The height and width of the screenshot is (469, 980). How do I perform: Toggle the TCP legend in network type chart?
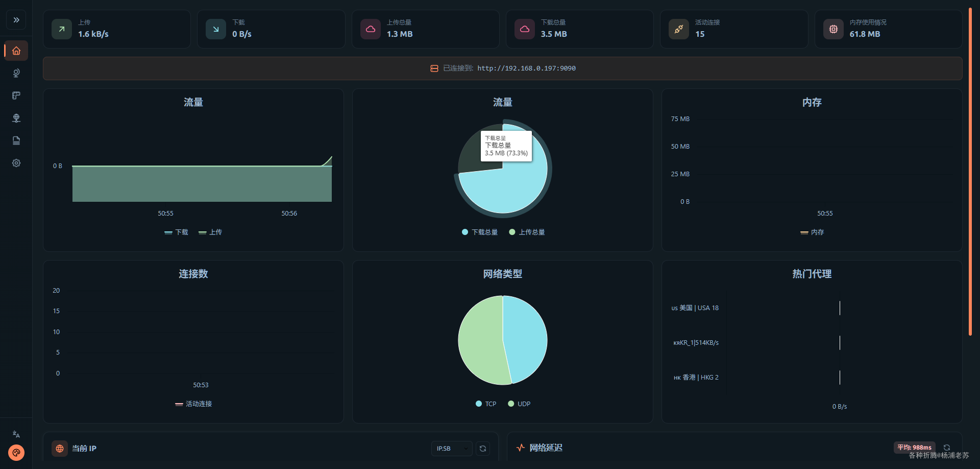tap(485, 404)
